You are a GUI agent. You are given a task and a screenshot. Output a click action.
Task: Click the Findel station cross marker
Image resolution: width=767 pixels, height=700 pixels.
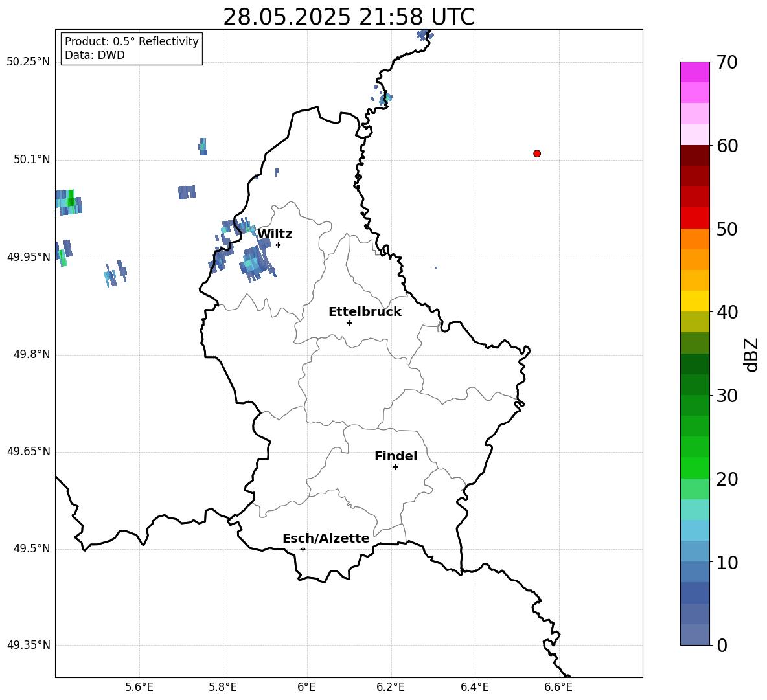click(x=395, y=468)
